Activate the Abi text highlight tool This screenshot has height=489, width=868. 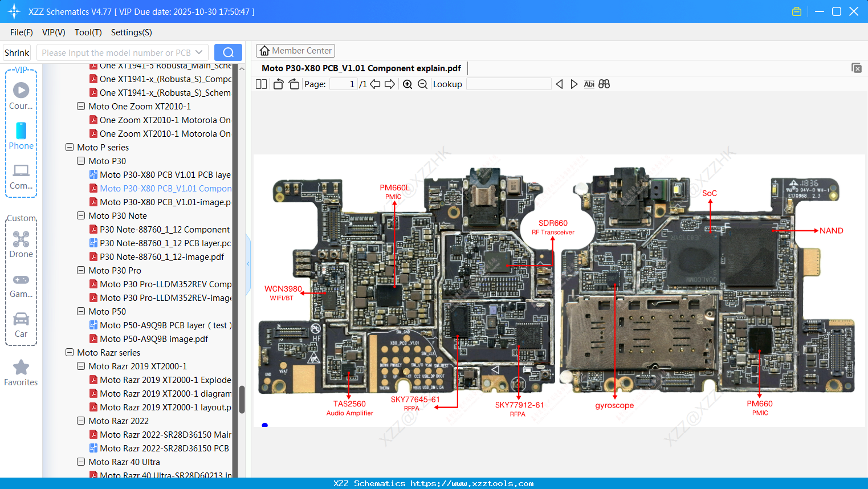(589, 84)
